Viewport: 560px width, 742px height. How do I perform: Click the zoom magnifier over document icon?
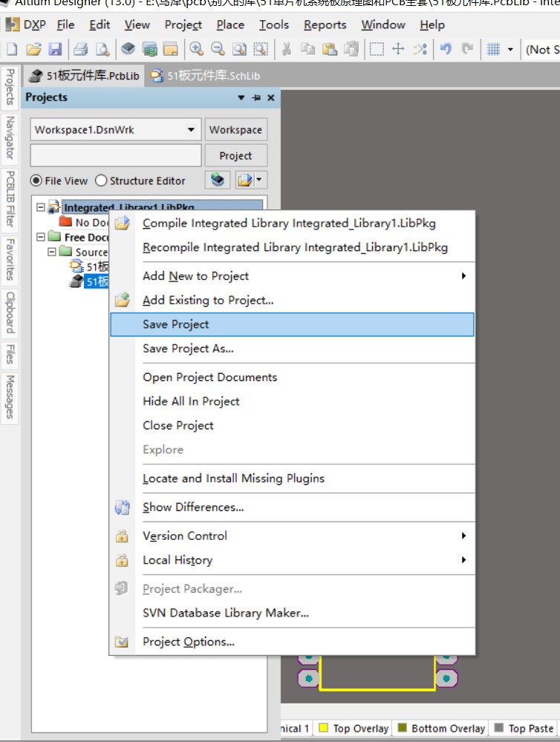pos(240,49)
